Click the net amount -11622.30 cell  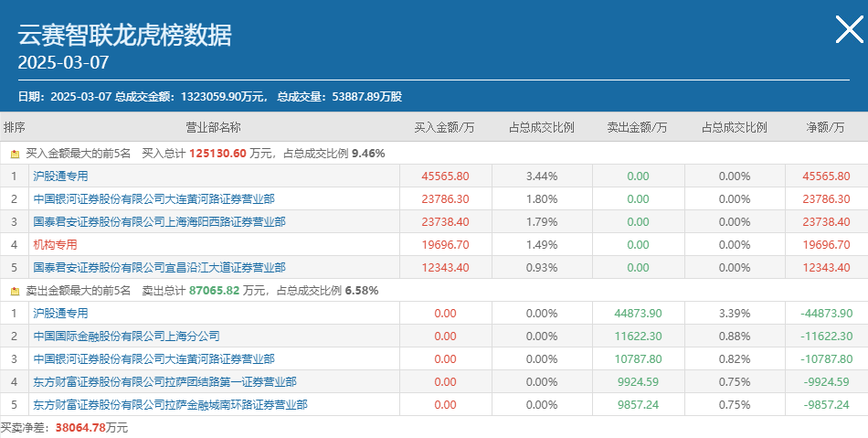click(x=827, y=337)
